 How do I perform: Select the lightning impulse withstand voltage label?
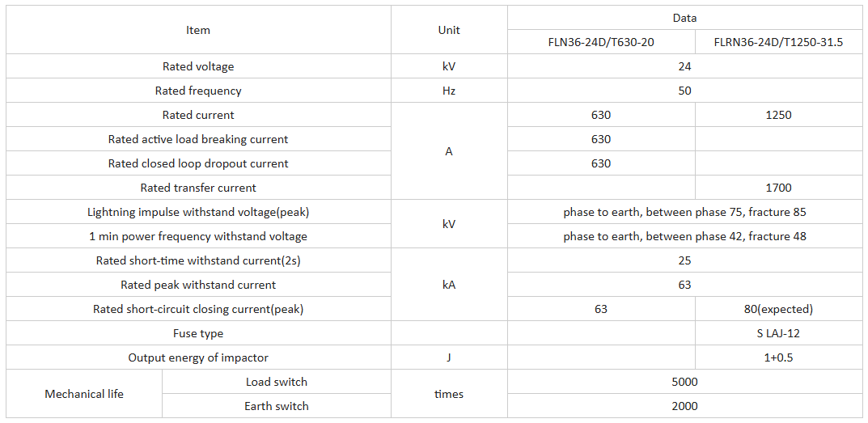[198, 212]
